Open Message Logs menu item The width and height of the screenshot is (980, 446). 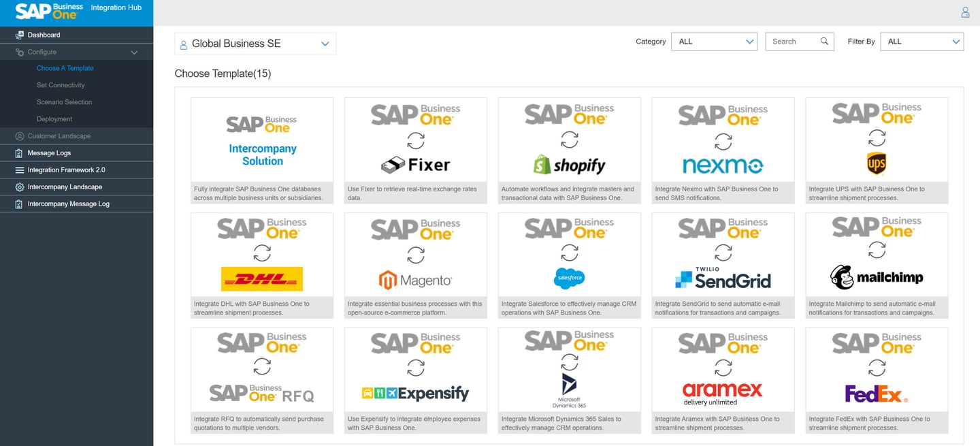click(x=76, y=153)
